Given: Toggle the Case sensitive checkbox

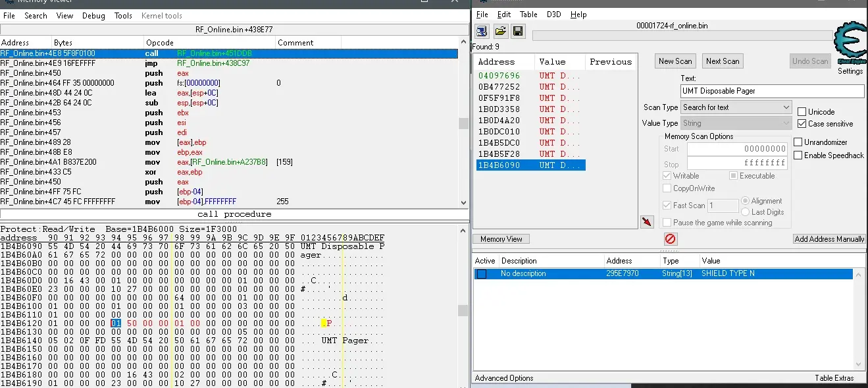Looking at the screenshot, I should click(x=802, y=124).
